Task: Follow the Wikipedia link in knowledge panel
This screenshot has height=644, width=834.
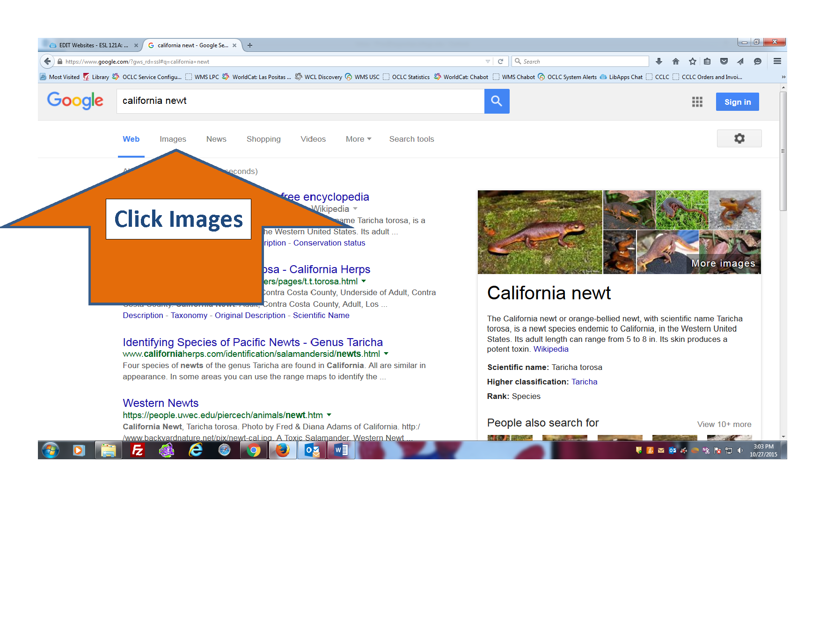Action: (x=551, y=349)
